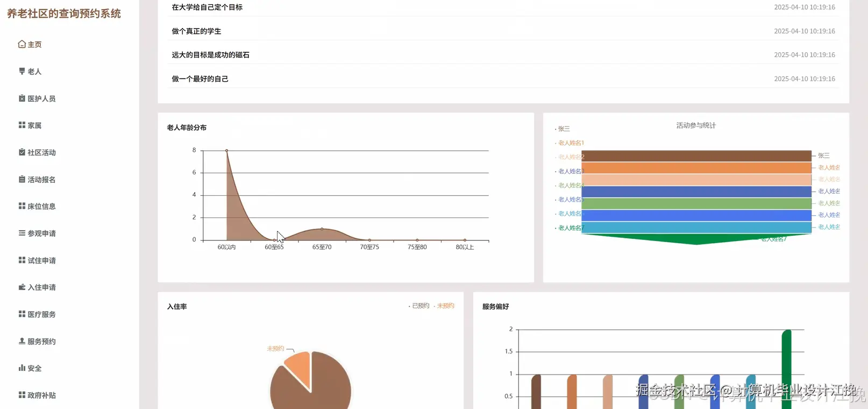868x409 pixels.
Task: Click the list icon beside 参观申请
Action: point(22,233)
